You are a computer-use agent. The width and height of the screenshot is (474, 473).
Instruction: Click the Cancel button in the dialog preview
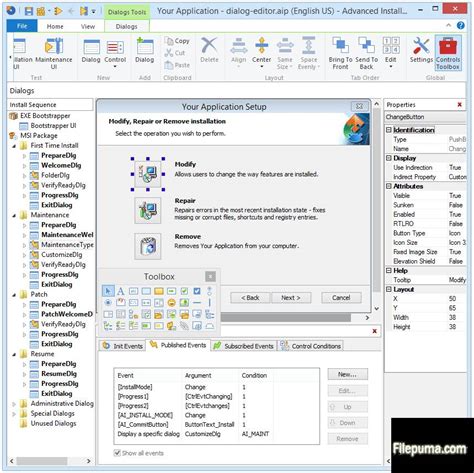[x=341, y=298]
